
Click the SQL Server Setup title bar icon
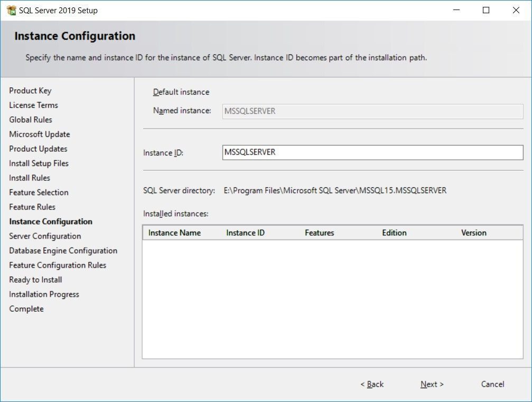coord(11,10)
